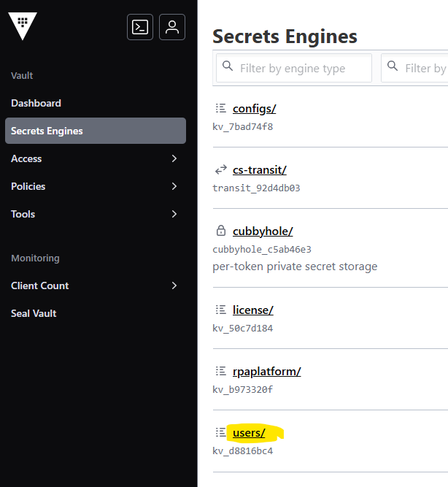Open the highlighted users/ engine link
Screen dimensions: 448x487
click(x=249, y=433)
